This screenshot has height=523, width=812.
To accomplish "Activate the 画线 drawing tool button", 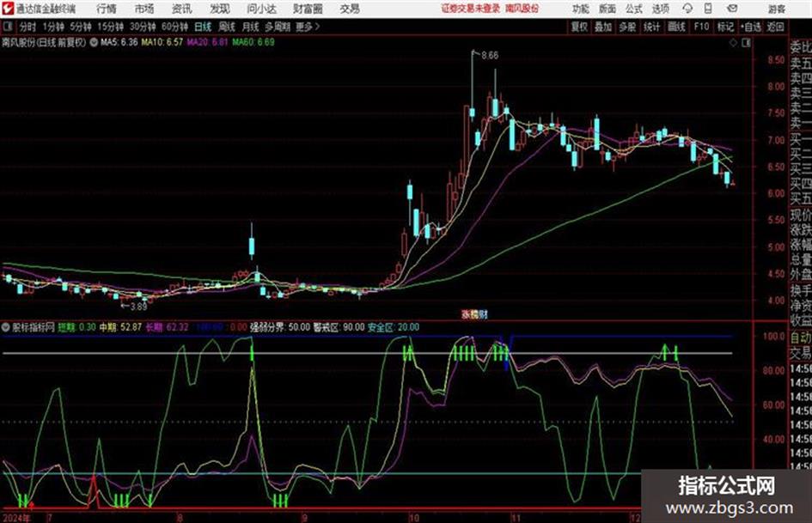I will click(x=676, y=27).
